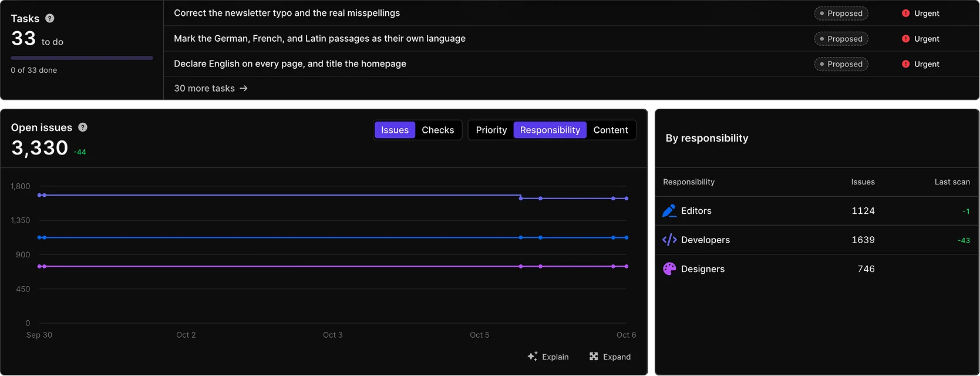
Task: Click the 3,330 open issues total
Action: pyautogui.click(x=40, y=147)
